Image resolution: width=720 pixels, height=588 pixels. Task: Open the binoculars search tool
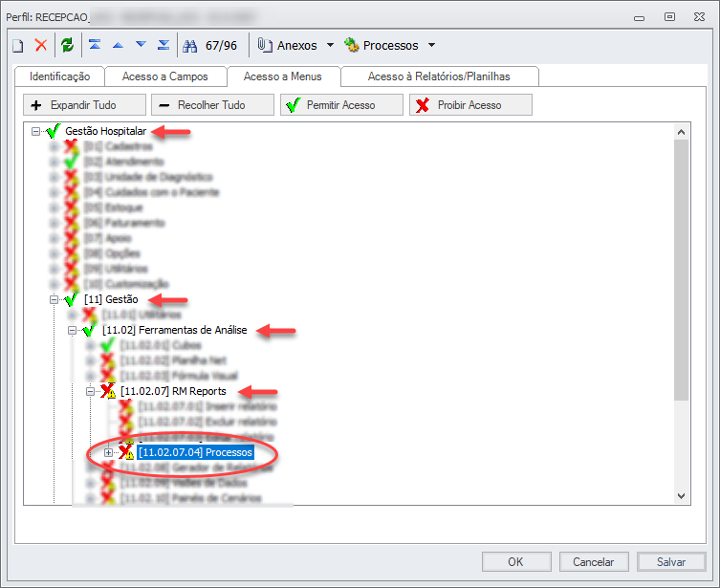point(190,46)
